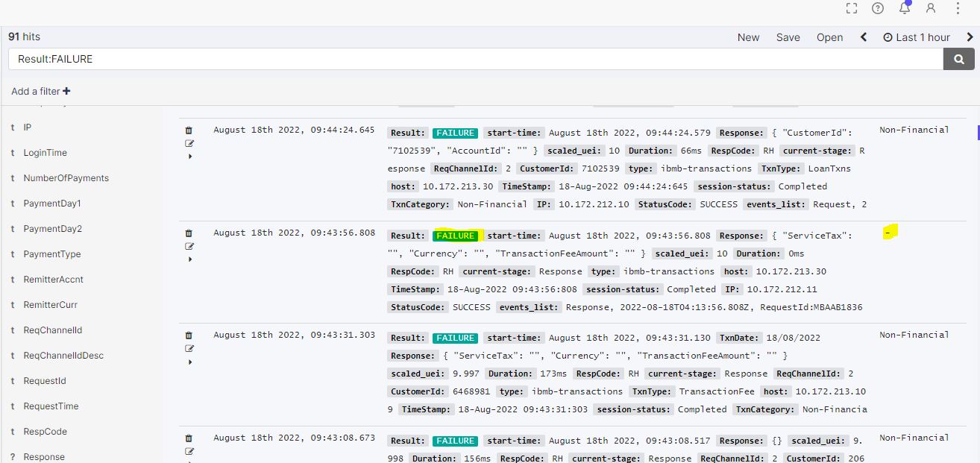Screen dimensions: 980x463
Task: Click the IP value 10.172.212.10
Action: coord(594,204)
